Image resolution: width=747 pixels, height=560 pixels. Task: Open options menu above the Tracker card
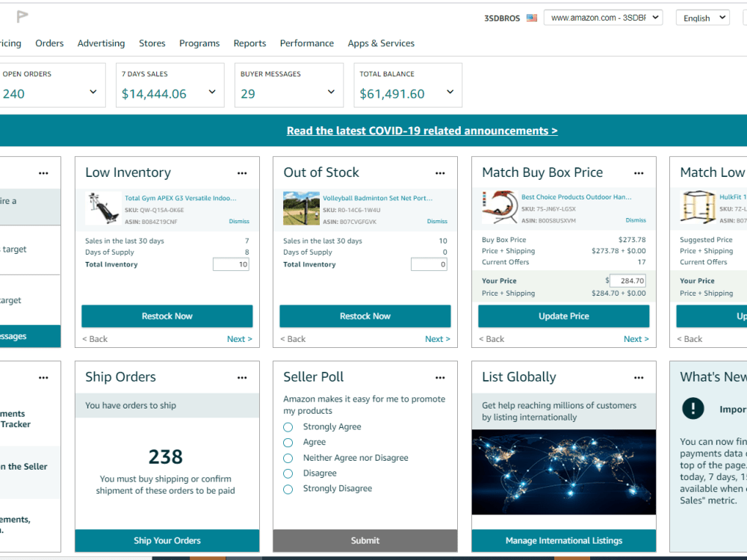(x=43, y=378)
